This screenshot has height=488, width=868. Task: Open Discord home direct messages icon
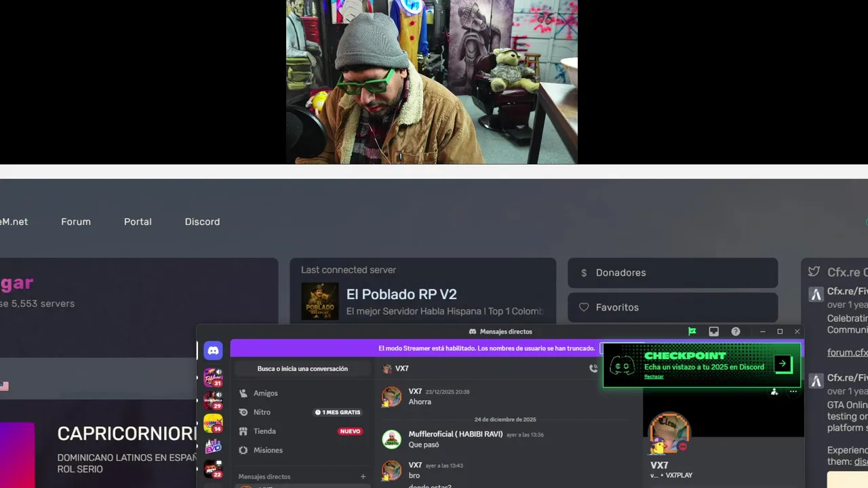click(213, 350)
